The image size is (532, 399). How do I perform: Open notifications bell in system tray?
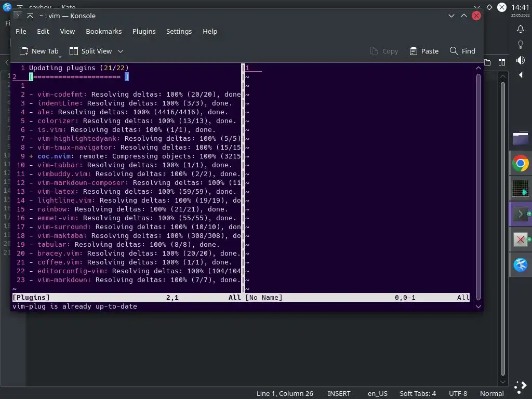point(521,29)
